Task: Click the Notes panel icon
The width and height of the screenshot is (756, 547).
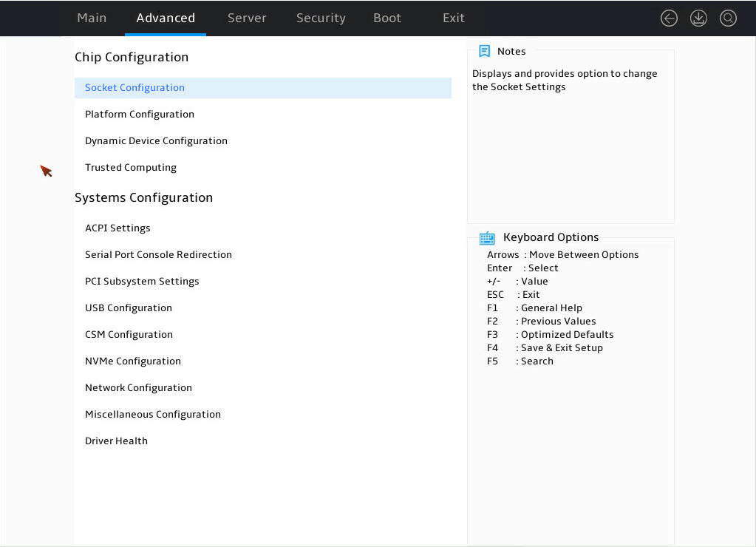Action: [485, 51]
